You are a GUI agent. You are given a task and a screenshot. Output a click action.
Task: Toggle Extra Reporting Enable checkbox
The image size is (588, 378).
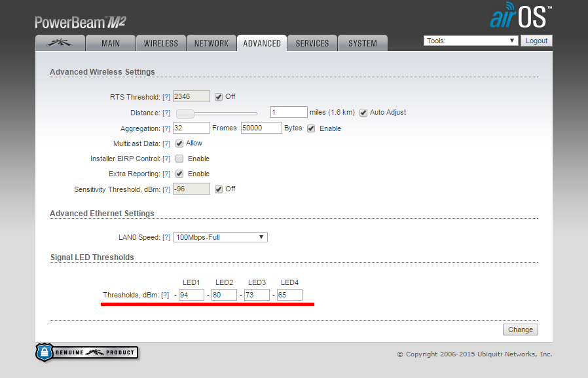179,174
